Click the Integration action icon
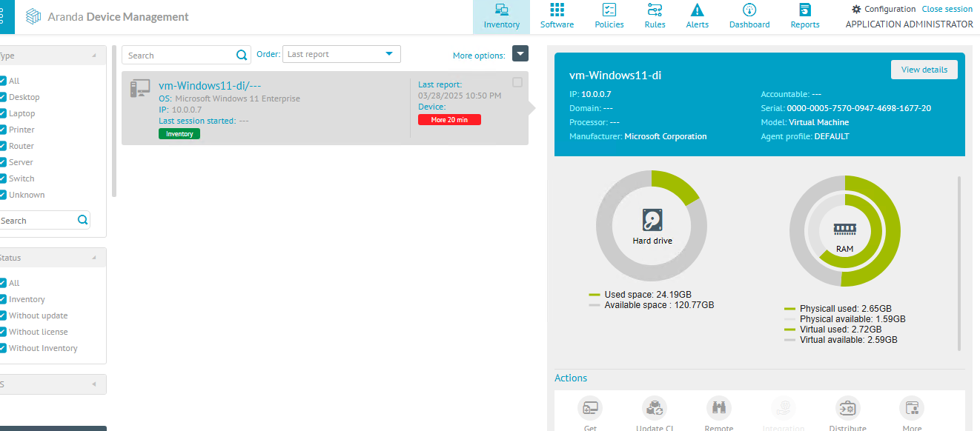 point(784,408)
